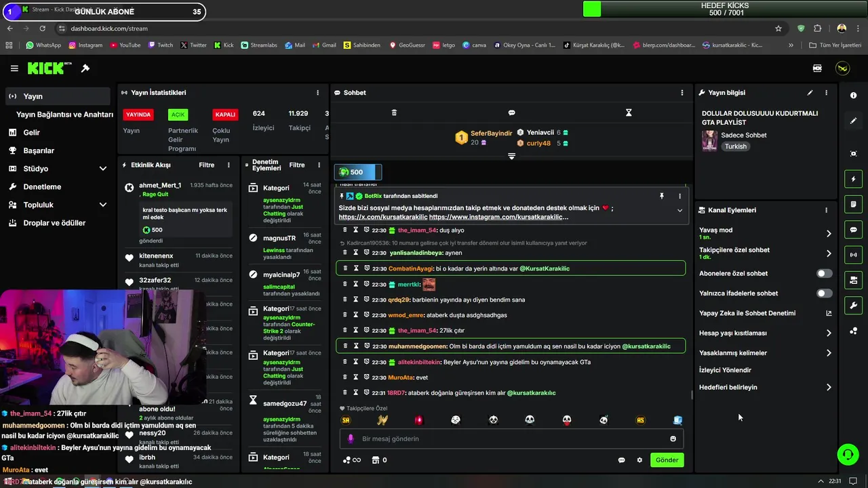Click the Kick logo
Viewport: 868px width, 488px height.
tap(49, 68)
